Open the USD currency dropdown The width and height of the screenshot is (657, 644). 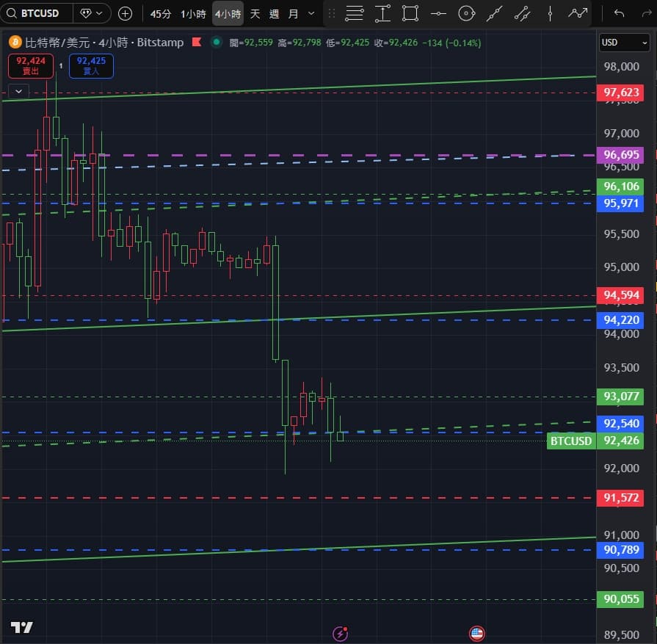coord(624,43)
